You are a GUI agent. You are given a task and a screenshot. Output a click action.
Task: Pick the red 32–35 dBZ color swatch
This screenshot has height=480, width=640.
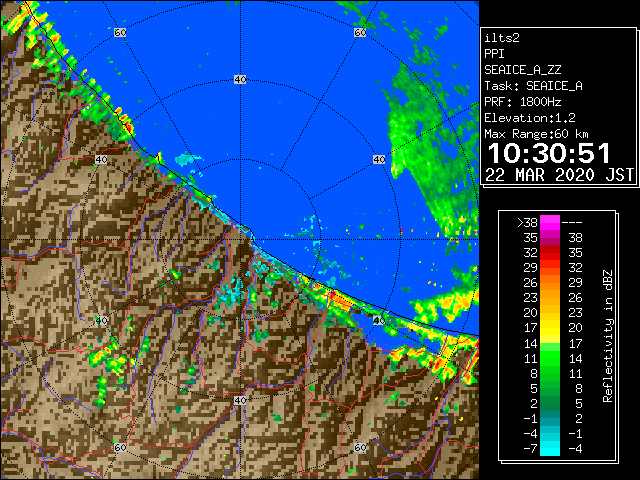(x=550, y=253)
